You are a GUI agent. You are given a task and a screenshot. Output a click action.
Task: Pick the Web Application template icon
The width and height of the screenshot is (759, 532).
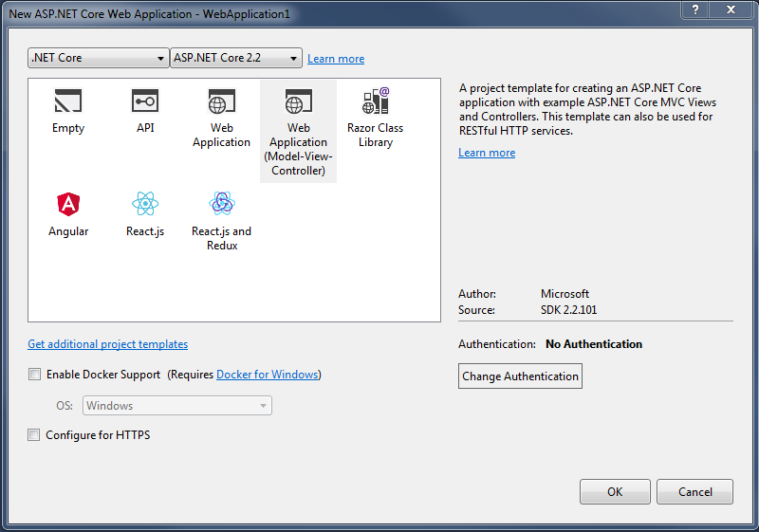[222, 101]
